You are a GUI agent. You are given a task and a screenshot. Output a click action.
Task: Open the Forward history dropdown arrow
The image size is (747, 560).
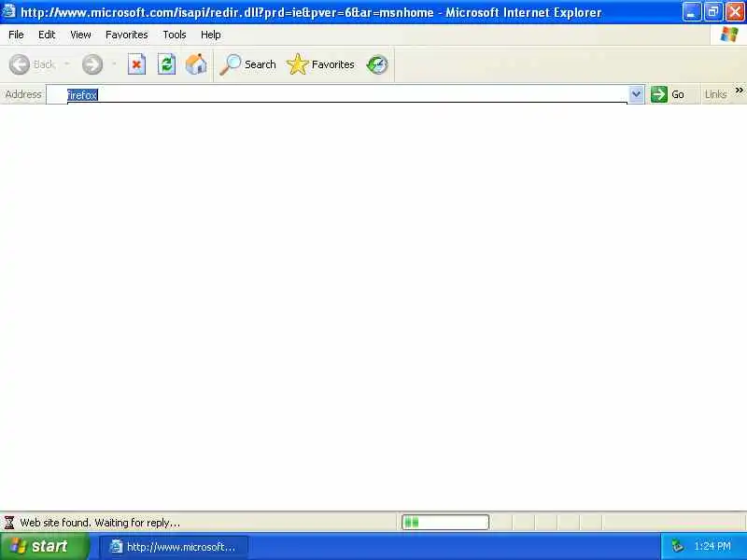click(114, 63)
